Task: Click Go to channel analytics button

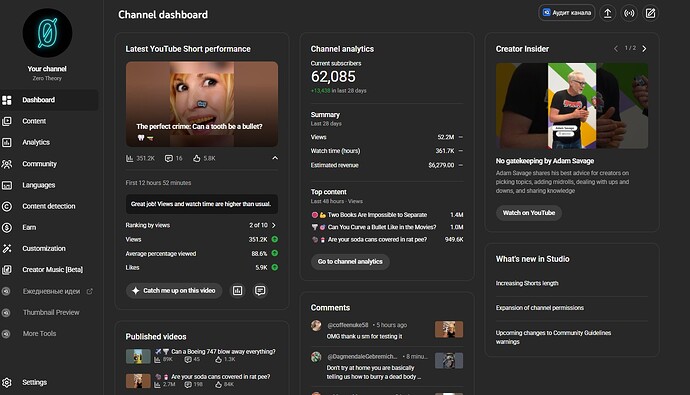Action: coord(350,262)
